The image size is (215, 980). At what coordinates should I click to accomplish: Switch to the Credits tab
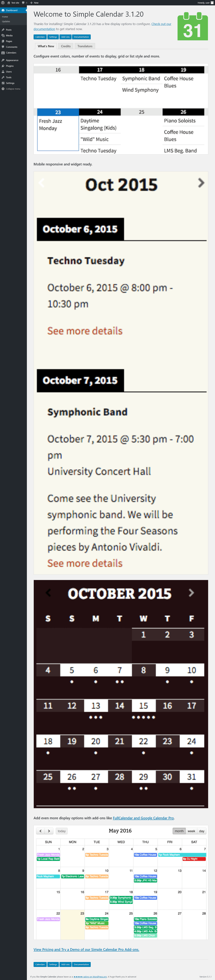[66, 46]
